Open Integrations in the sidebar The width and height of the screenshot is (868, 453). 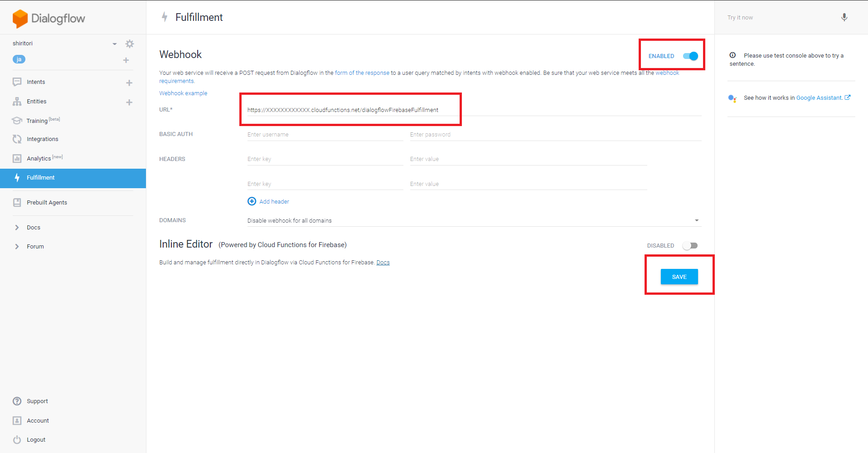coord(42,139)
